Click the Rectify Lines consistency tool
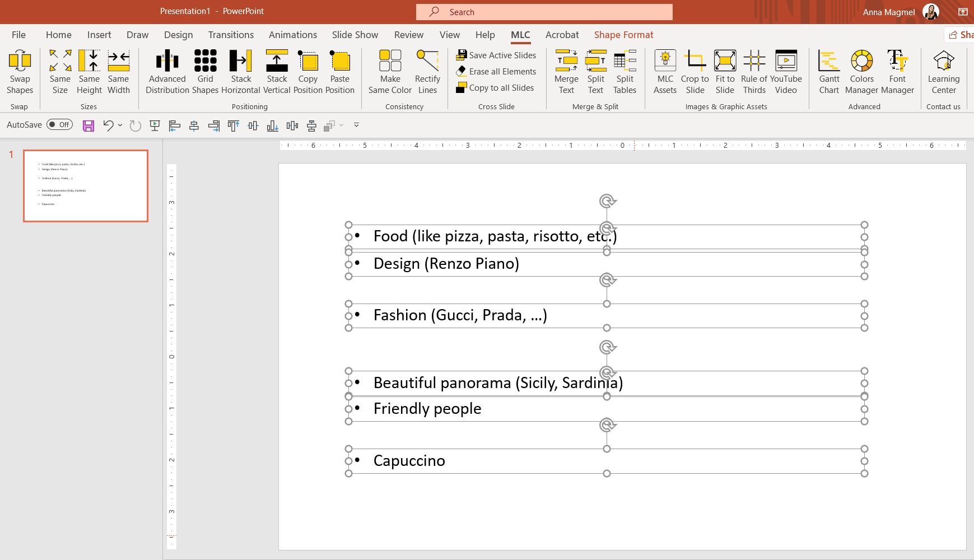This screenshot has height=560, width=974. [x=427, y=72]
